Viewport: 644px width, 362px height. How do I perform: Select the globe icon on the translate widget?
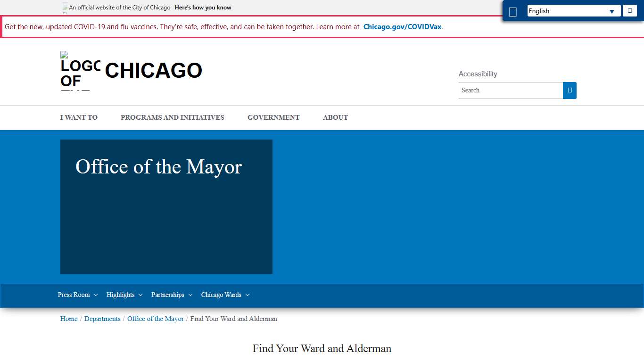[x=513, y=10]
